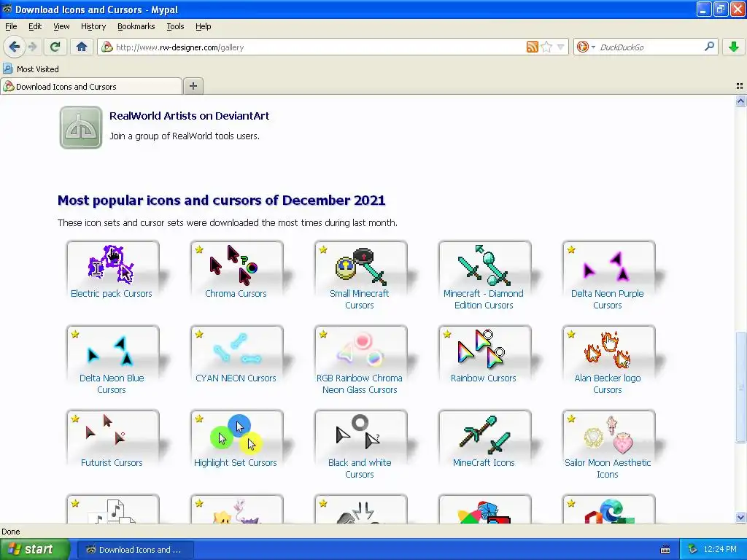Open the View menu
This screenshot has width=747, height=560.
pyautogui.click(x=61, y=27)
